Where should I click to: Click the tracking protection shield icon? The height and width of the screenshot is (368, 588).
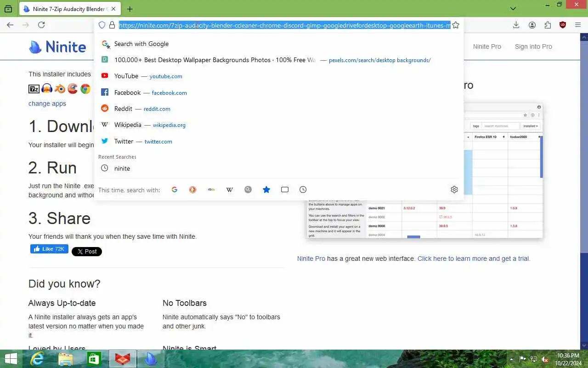pyautogui.click(x=102, y=25)
